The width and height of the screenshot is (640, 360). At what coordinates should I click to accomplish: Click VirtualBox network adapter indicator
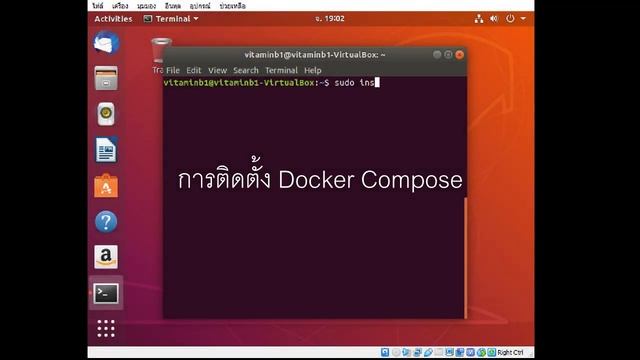point(418,352)
